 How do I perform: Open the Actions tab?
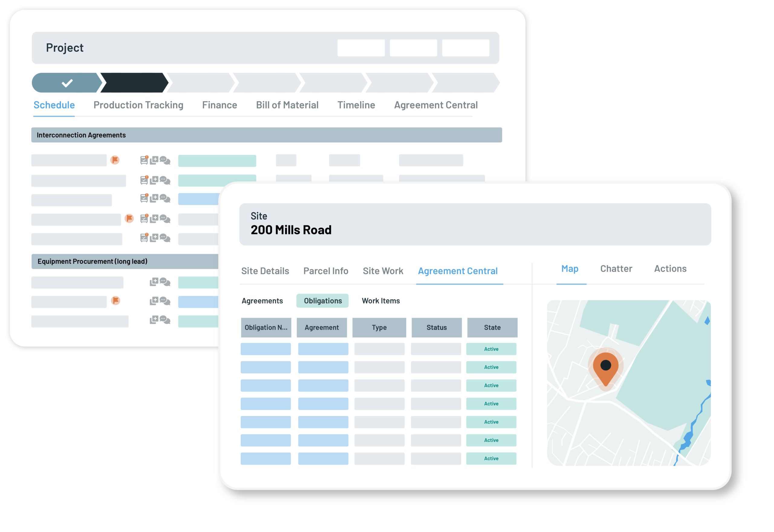pos(671,269)
